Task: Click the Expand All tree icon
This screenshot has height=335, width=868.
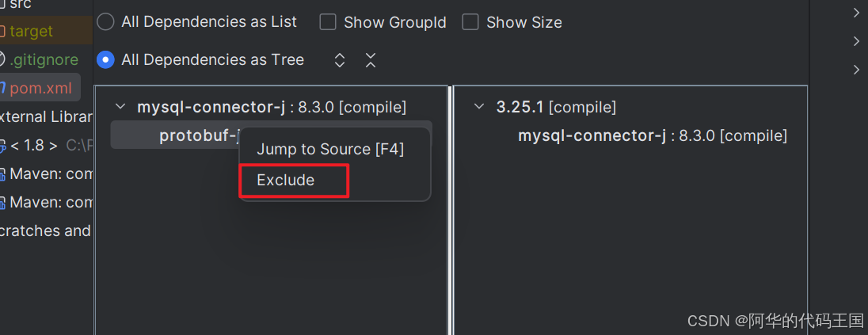Action: [340, 60]
